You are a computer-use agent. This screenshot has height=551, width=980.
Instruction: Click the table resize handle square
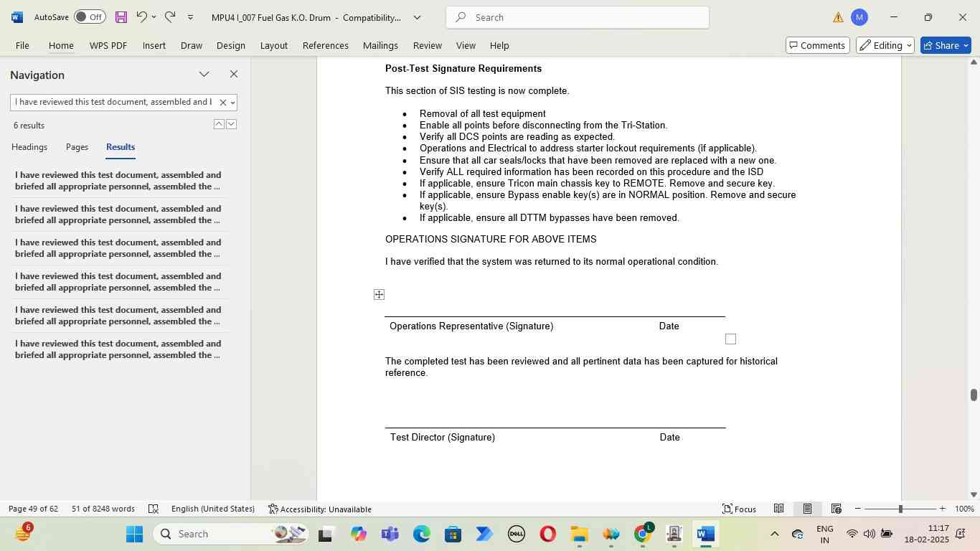click(x=730, y=339)
